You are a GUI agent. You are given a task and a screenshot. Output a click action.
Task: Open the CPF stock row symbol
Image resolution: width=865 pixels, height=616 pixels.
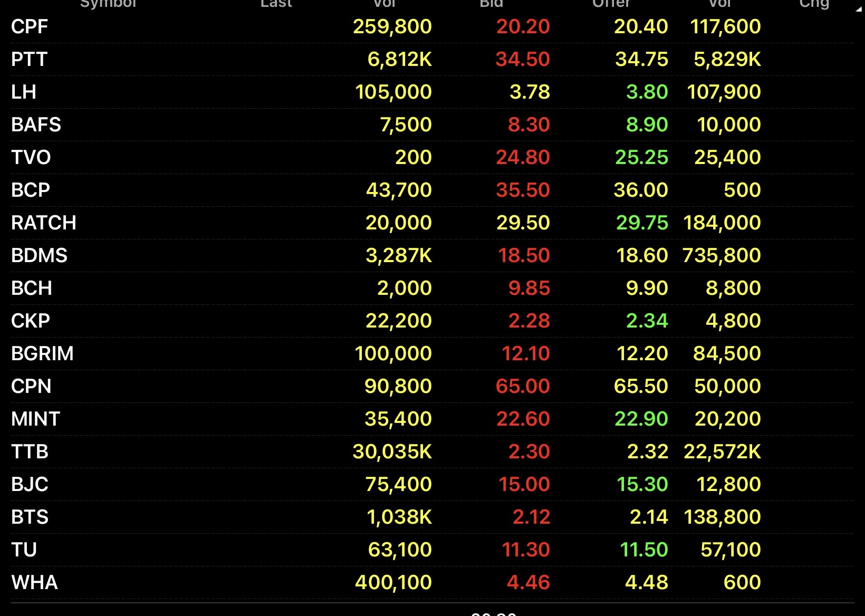tap(30, 26)
